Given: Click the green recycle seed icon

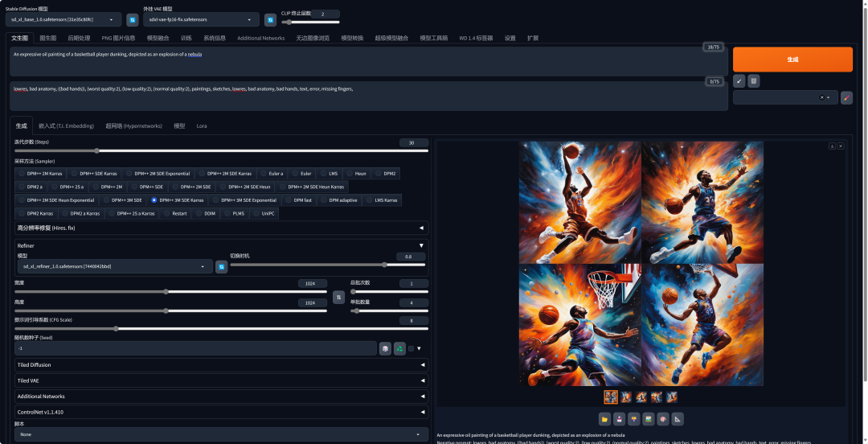Looking at the screenshot, I should (399, 348).
